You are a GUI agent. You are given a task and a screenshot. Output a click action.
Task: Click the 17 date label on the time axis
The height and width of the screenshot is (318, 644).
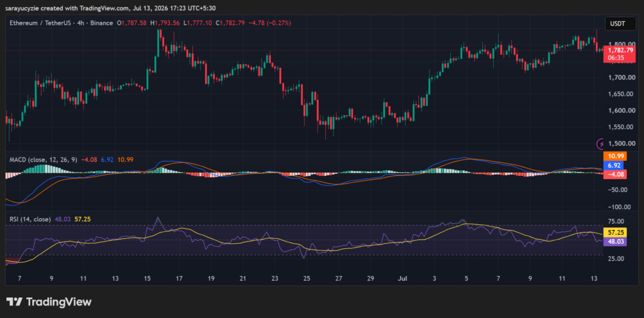pyautogui.click(x=179, y=278)
